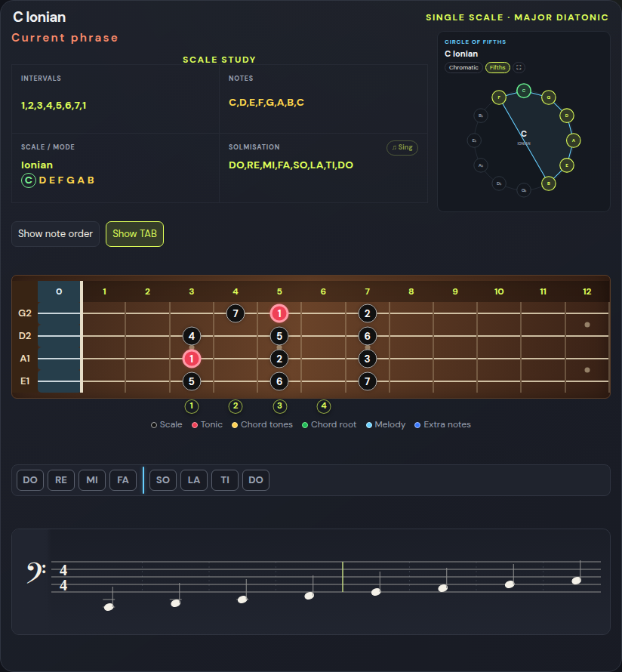622x672 pixels.
Task: Click the FA solfège button
Action: coord(123,480)
